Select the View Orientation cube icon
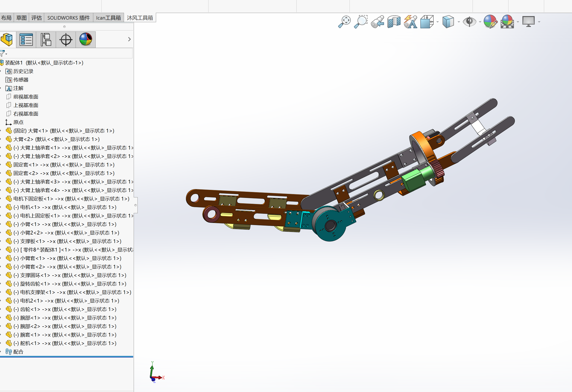Screen dimensions: 572x392 pos(427,21)
